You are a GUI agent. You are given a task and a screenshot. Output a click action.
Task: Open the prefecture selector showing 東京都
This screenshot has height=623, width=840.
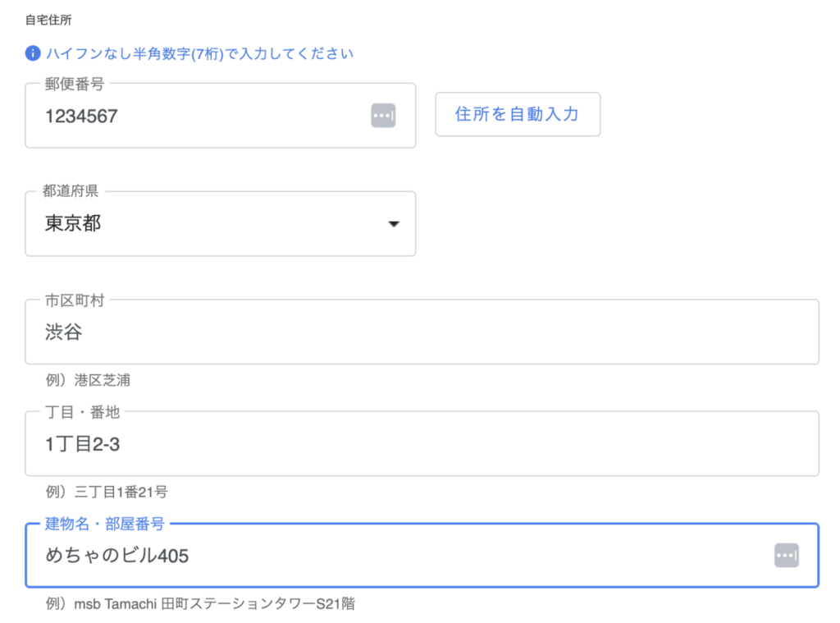pos(220,224)
